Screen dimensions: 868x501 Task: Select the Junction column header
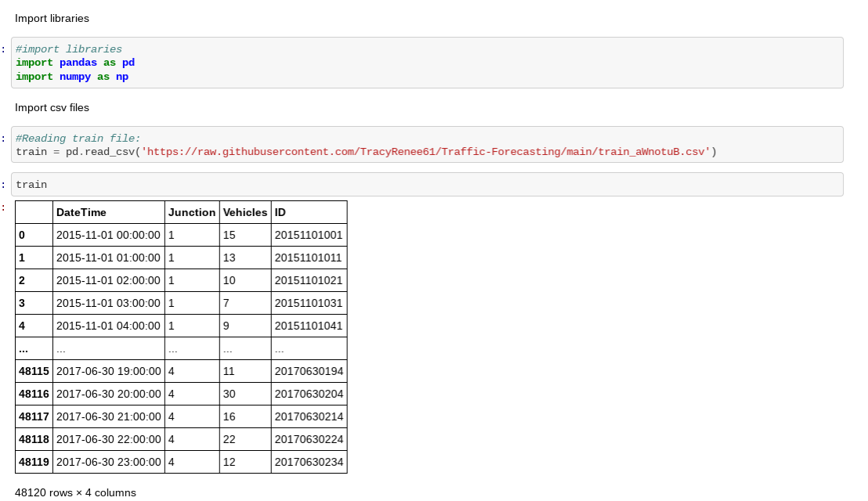[193, 211]
